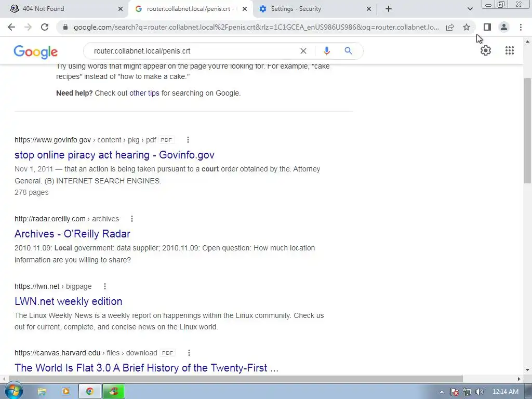
Task: Open options for radar.oreilly.com result
Action: (x=132, y=219)
